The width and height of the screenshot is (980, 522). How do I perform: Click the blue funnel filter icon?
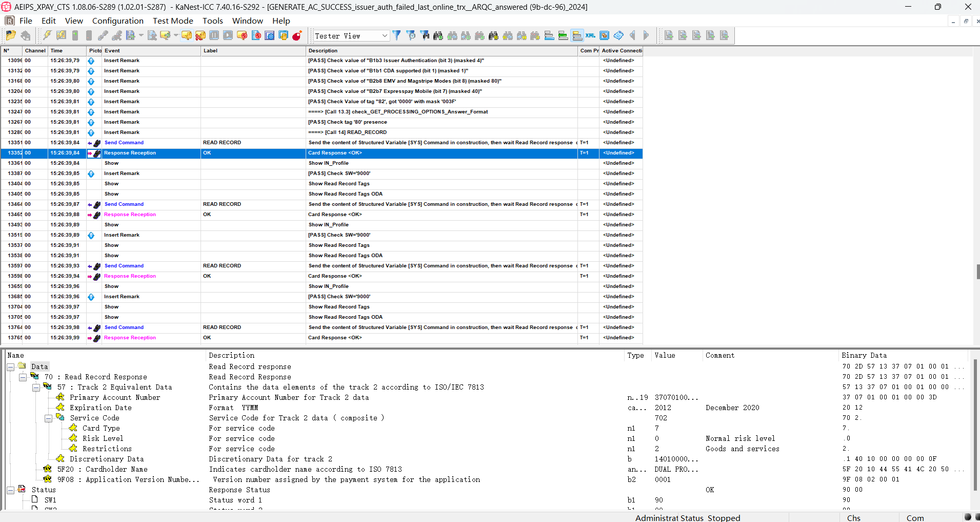[396, 35]
